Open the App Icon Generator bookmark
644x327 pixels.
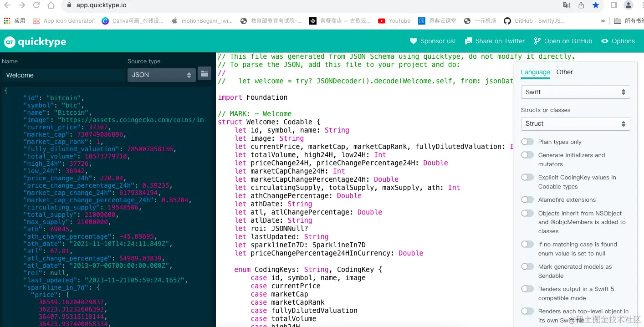(63, 21)
